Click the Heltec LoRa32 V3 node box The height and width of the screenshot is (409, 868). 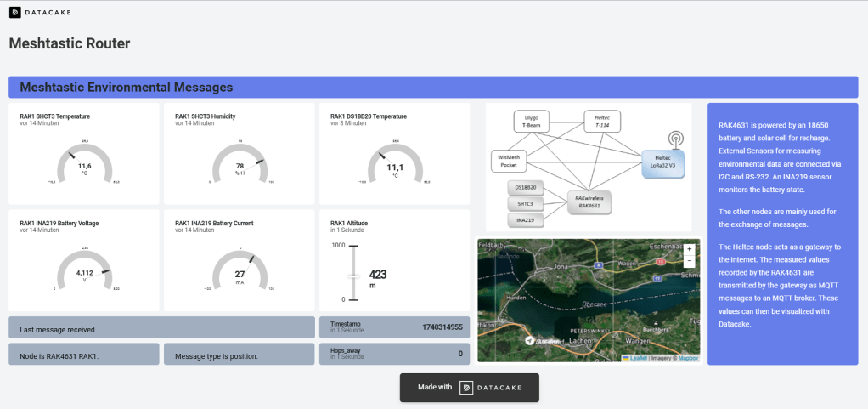[664, 163]
